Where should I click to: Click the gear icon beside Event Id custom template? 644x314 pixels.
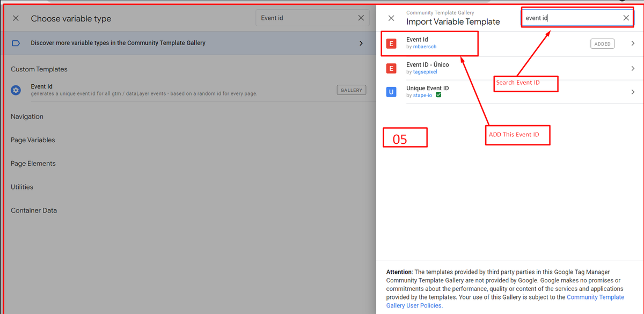click(16, 90)
